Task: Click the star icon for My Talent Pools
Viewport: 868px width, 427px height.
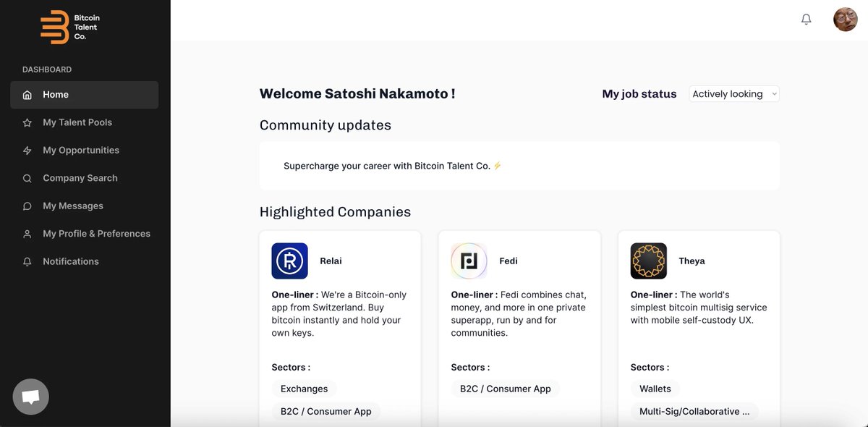Action: click(x=27, y=123)
